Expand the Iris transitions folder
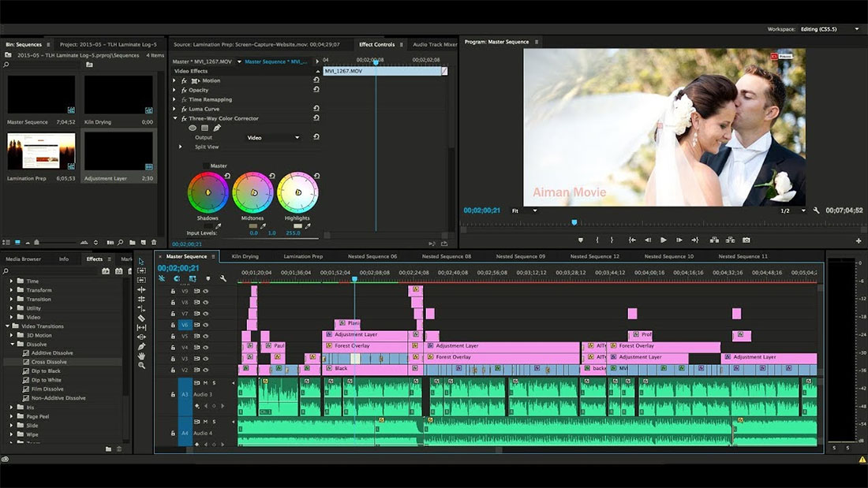The height and width of the screenshot is (488, 868). [12, 408]
